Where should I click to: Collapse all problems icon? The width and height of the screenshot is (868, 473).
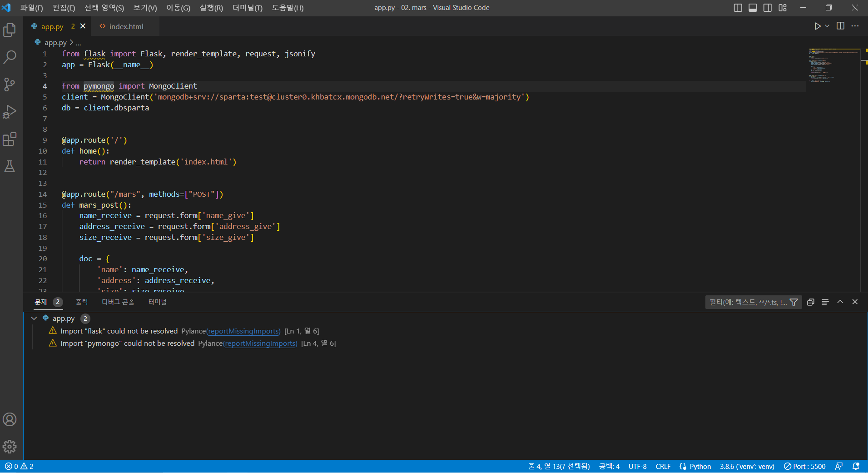(x=810, y=302)
